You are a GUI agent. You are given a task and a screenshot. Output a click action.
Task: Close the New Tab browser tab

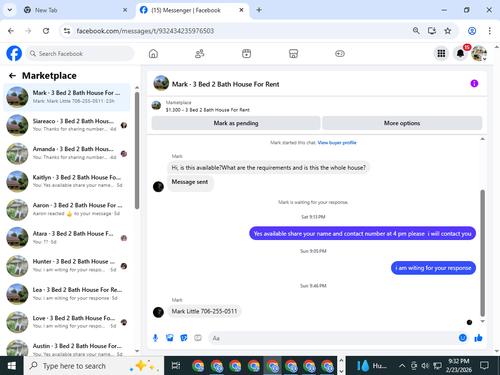(125, 10)
